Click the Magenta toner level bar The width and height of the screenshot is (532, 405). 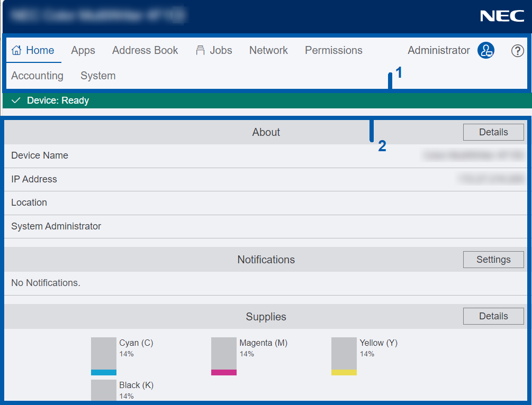click(223, 356)
